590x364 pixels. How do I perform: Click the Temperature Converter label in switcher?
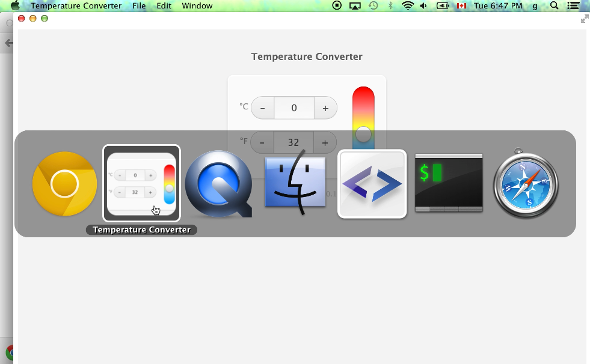click(141, 230)
